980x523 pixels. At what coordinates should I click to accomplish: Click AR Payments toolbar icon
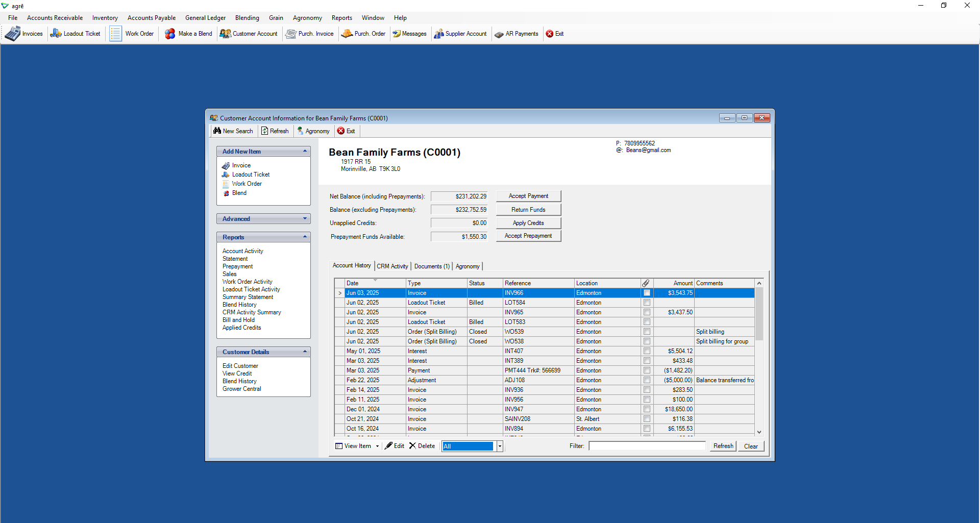click(516, 34)
